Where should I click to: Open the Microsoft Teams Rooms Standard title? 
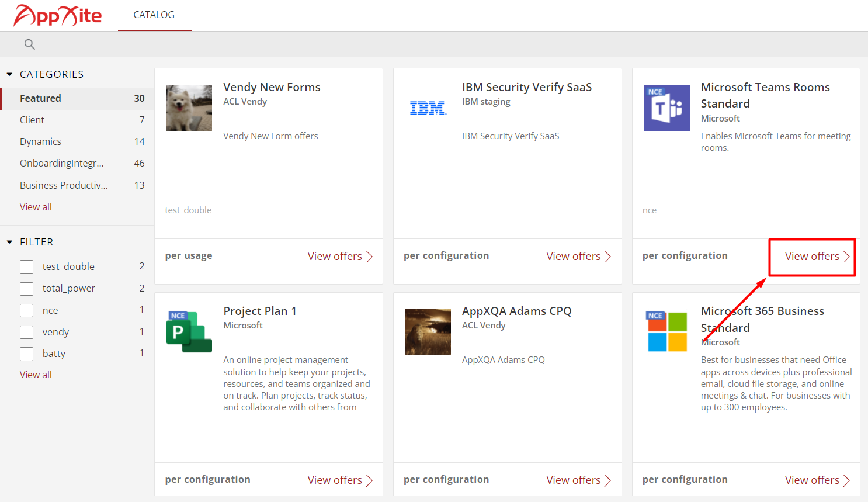765,95
